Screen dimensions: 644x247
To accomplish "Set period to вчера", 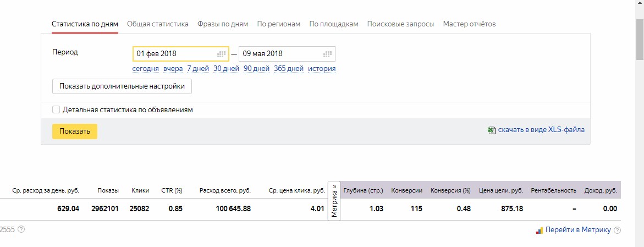I will click(173, 69).
